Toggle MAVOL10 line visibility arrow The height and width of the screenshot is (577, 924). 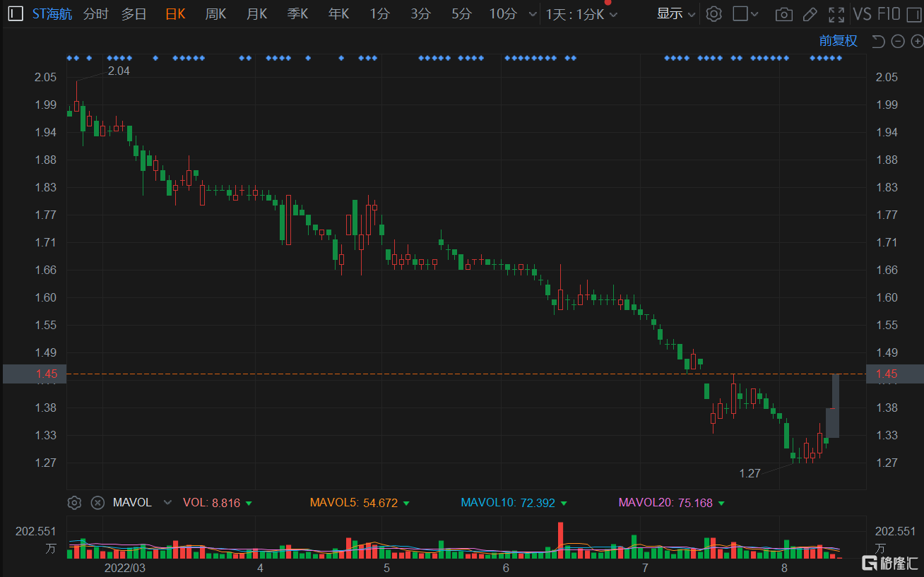(x=563, y=504)
